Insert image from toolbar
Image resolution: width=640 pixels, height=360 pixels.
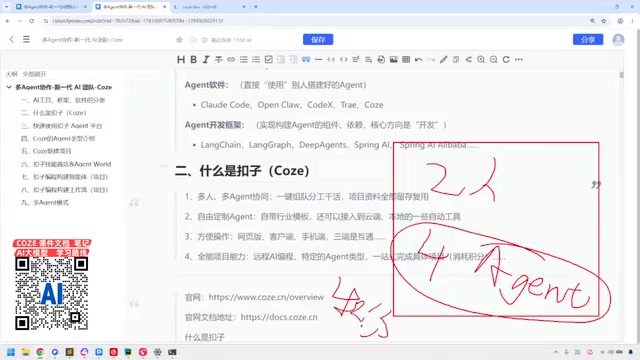[x=393, y=60]
